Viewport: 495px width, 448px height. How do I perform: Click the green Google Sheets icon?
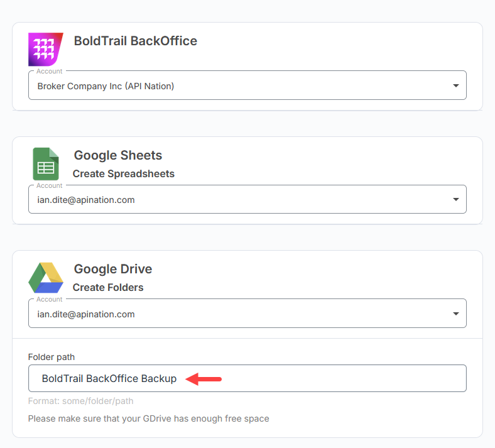pos(46,164)
